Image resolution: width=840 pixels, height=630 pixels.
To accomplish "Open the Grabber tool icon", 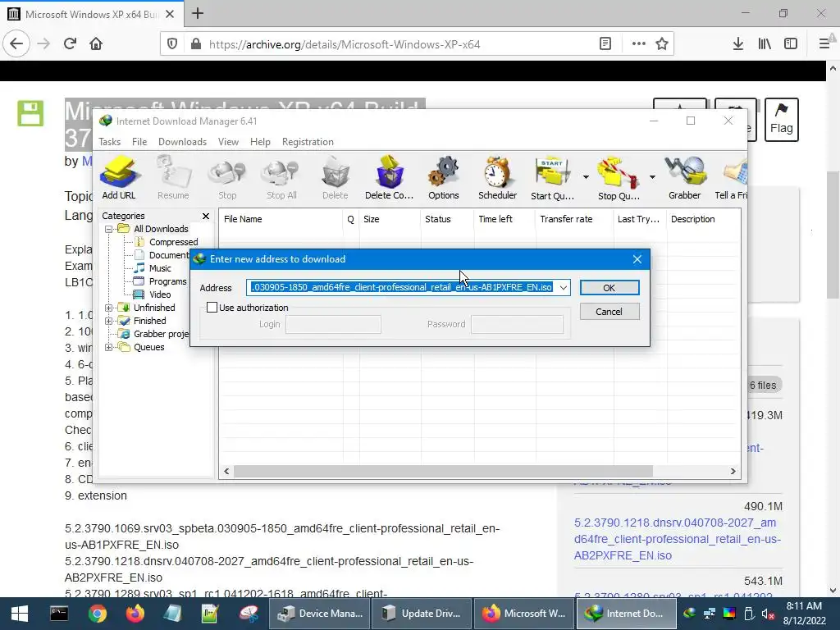I will click(x=685, y=178).
